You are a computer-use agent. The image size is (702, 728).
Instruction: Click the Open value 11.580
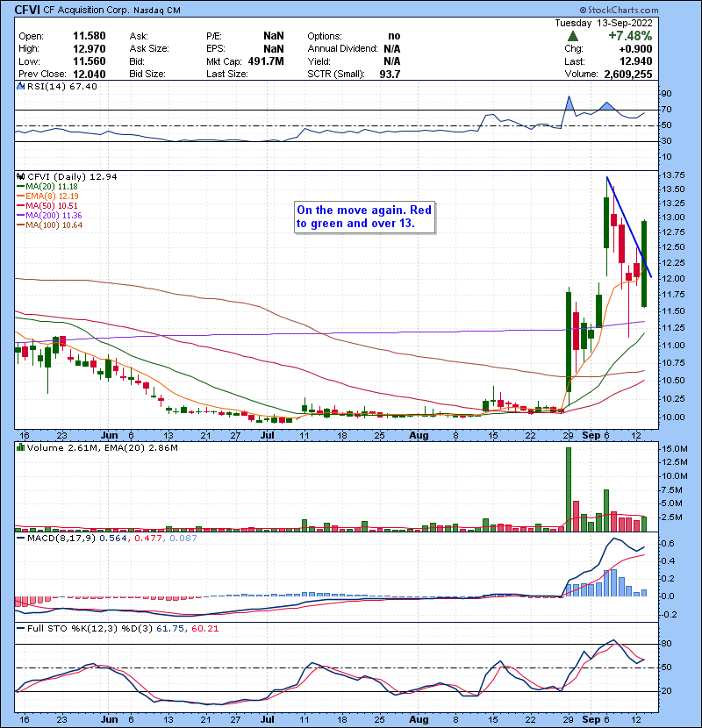pos(90,36)
